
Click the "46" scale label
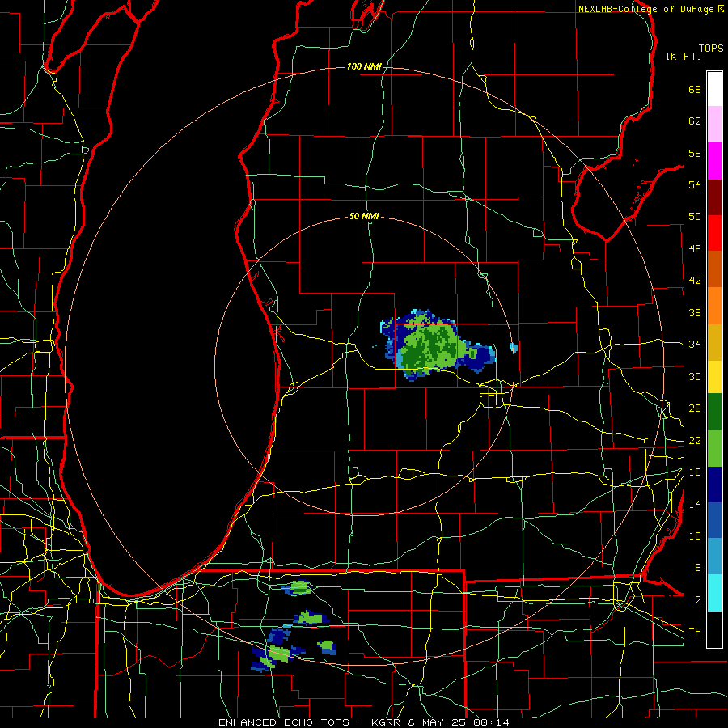[x=695, y=249]
